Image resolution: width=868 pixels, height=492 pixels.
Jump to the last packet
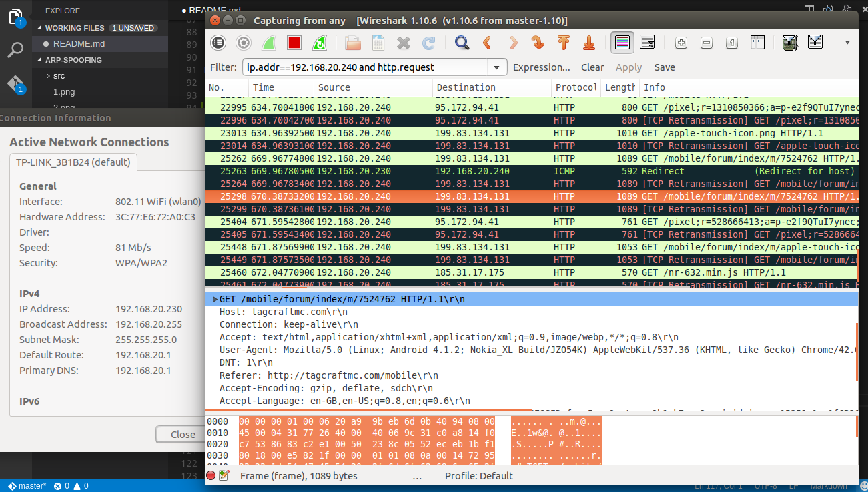point(588,43)
